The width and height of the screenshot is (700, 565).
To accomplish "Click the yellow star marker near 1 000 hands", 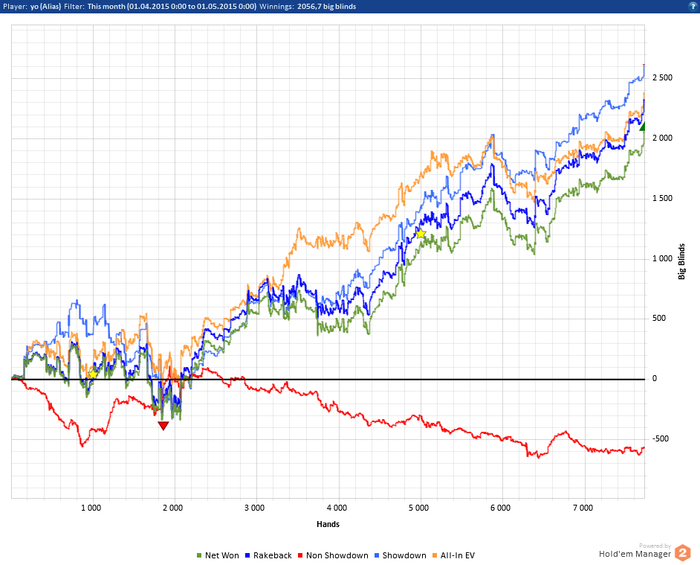I will [92, 374].
